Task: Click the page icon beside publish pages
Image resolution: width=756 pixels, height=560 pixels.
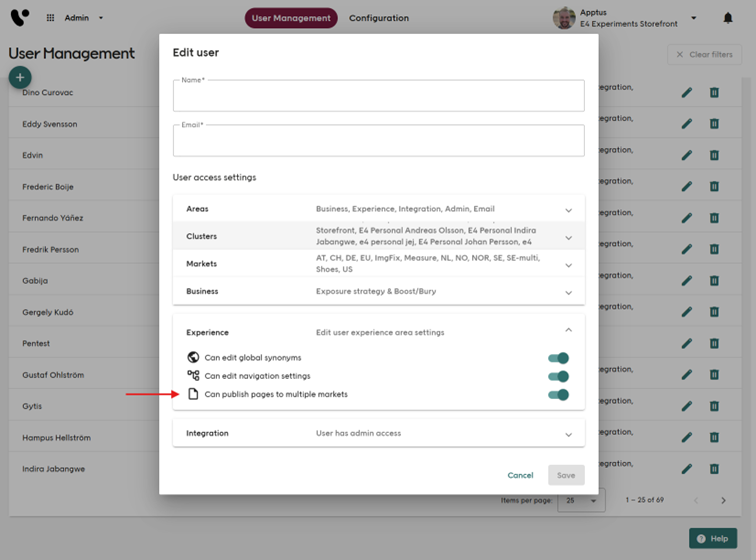Action: (193, 394)
